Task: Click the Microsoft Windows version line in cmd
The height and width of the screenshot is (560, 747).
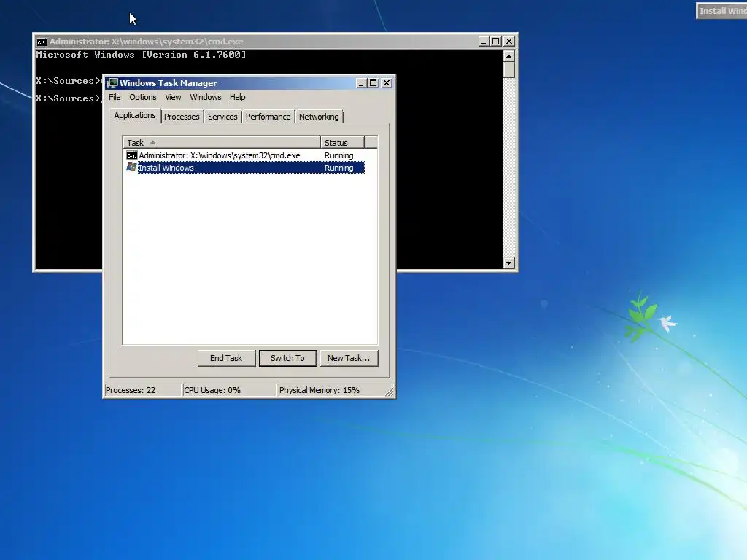Action: tap(141, 54)
